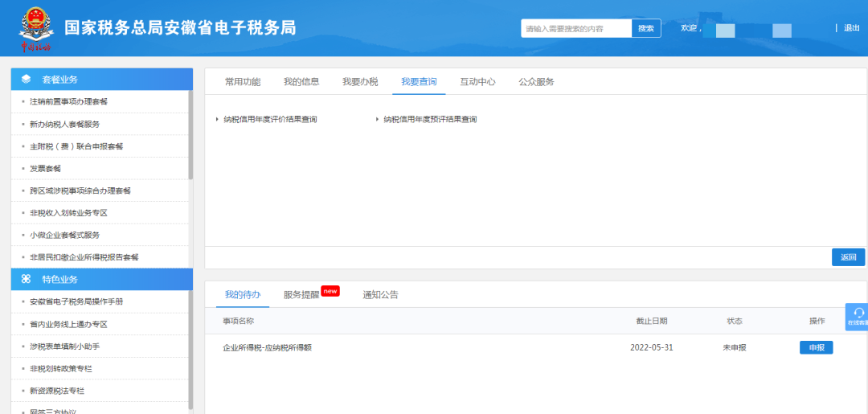Click the 2022-05-31 deadline cell
Screen dimensions: 868x414
pos(652,347)
